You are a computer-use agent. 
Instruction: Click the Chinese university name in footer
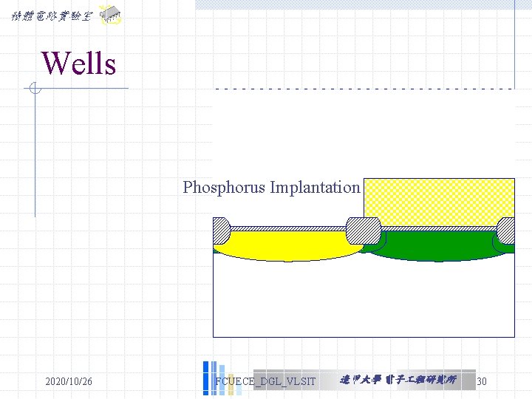[x=398, y=380]
